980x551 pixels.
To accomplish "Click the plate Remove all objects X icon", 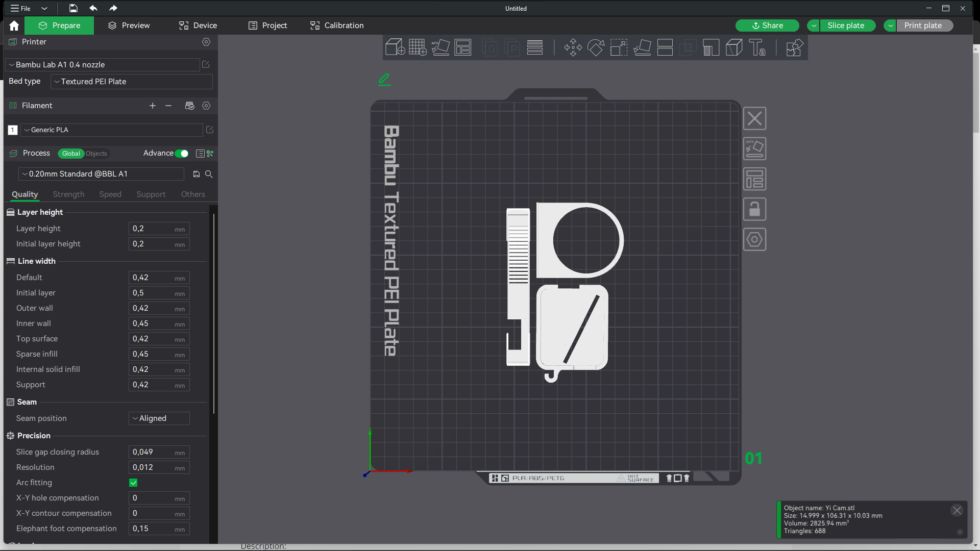I will [754, 119].
